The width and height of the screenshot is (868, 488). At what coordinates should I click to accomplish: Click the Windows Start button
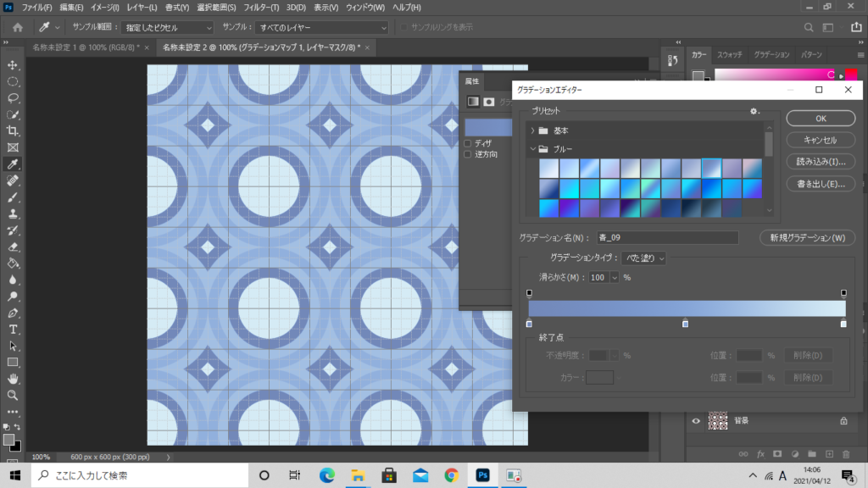15,475
